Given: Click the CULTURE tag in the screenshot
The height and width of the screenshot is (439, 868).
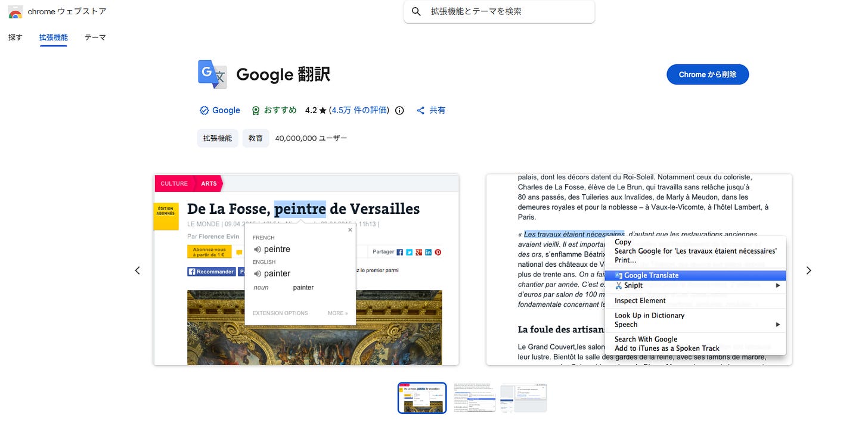Looking at the screenshot, I should pyautogui.click(x=174, y=183).
